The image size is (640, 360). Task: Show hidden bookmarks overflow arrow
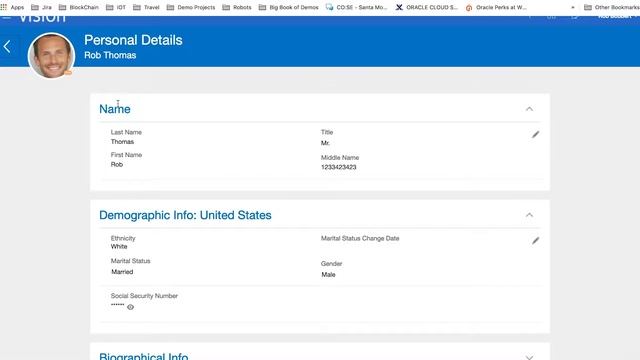573,7
